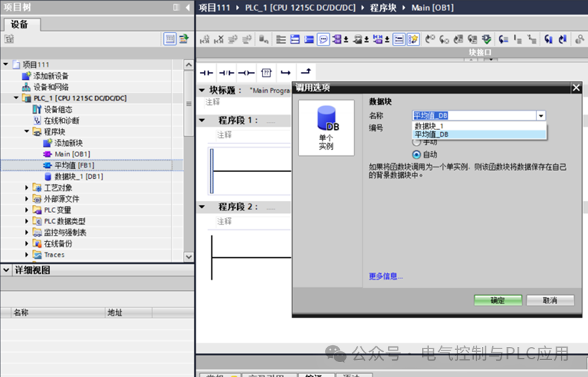Click the 程序段 1 comment field
Viewport: 588px width, 377px height.
coord(254,135)
